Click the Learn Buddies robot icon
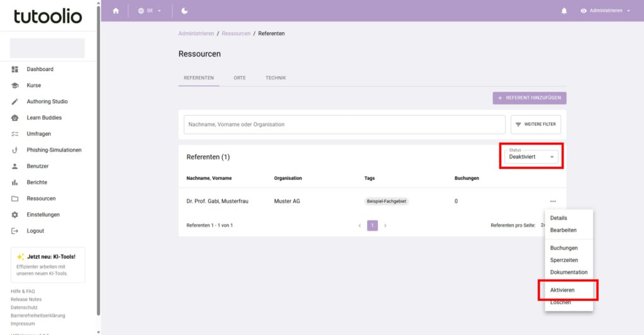Image resolution: width=644 pixels, height=335 pixels. (x=15, y=118)
